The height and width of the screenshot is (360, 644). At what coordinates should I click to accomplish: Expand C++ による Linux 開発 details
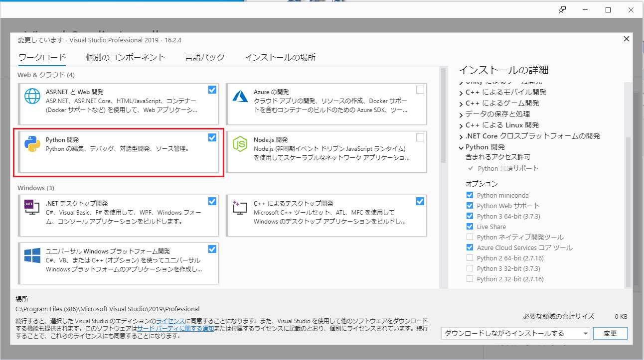461,125
